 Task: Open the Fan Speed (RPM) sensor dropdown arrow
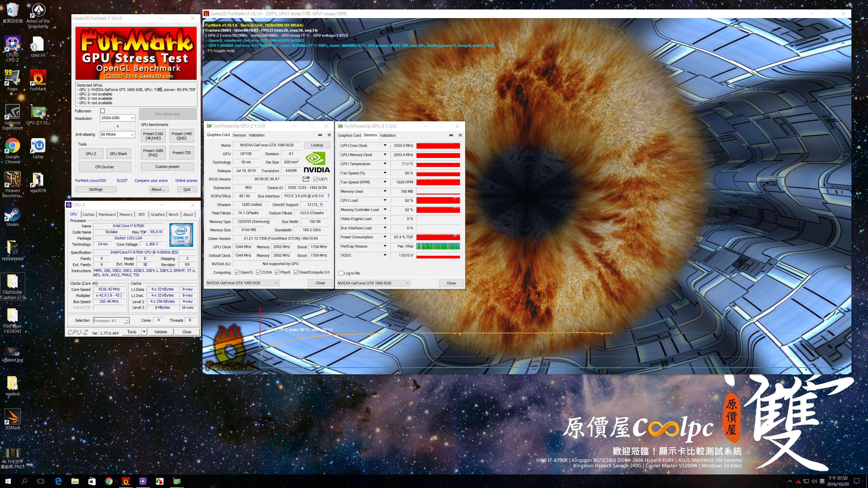pos(385,182)
